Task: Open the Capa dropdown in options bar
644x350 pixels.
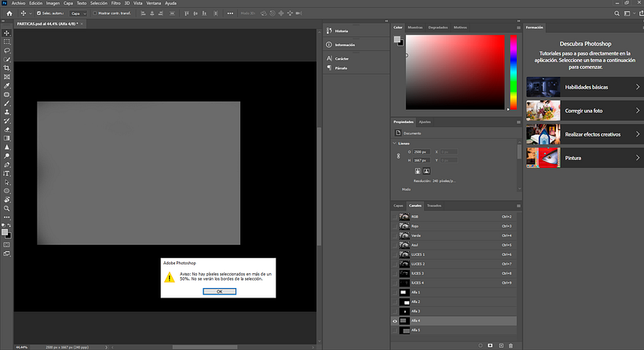Action: [79, 13]
